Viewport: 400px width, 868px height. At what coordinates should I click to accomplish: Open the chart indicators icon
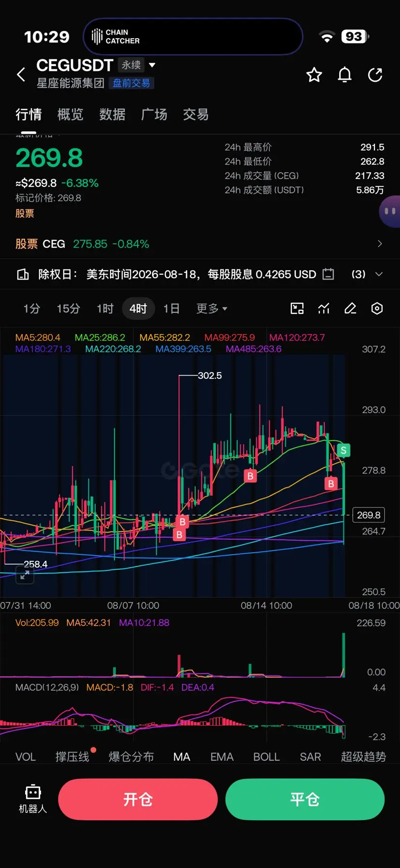324,308
